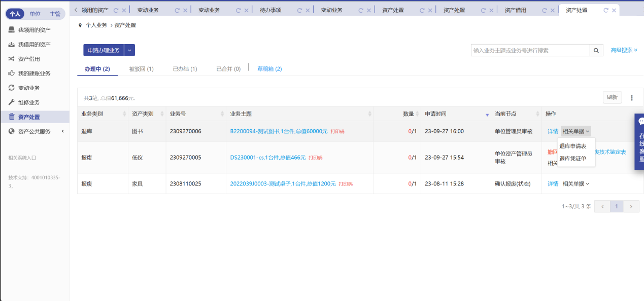Expand the 申请办理业务 dropdown arrow

tap(129, 50)
